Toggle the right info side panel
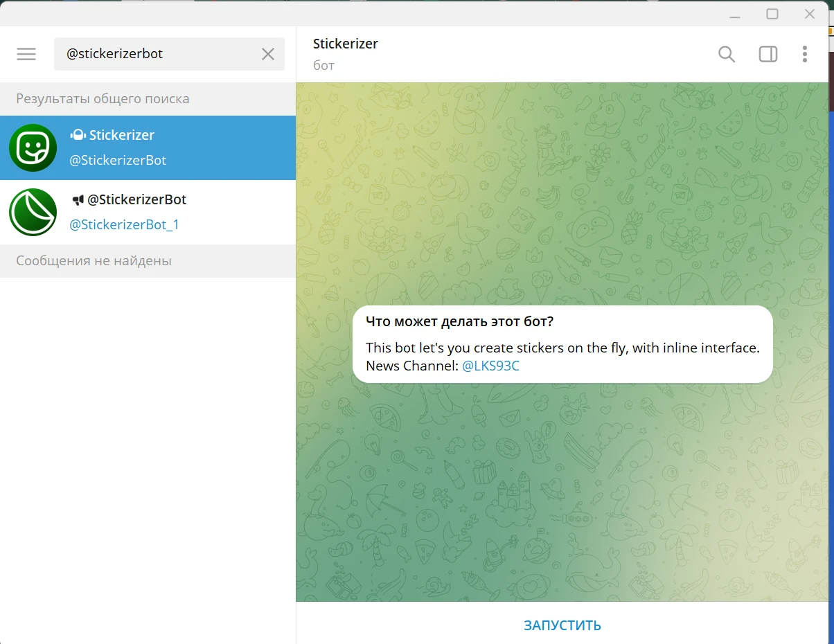The height and width of the screenshot is (644, 834). click(x=768, y=54)
